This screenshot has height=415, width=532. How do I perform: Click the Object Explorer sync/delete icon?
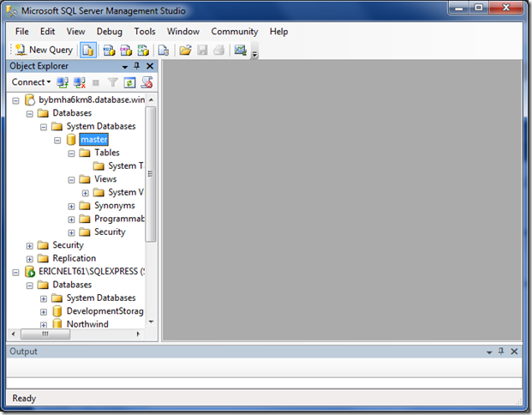146,82
